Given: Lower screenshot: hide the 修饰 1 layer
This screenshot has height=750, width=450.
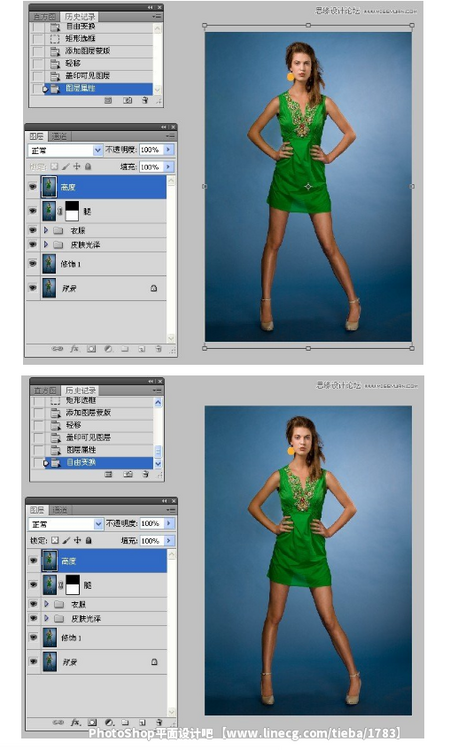Looking at the screenshot, I should point(33,637).
